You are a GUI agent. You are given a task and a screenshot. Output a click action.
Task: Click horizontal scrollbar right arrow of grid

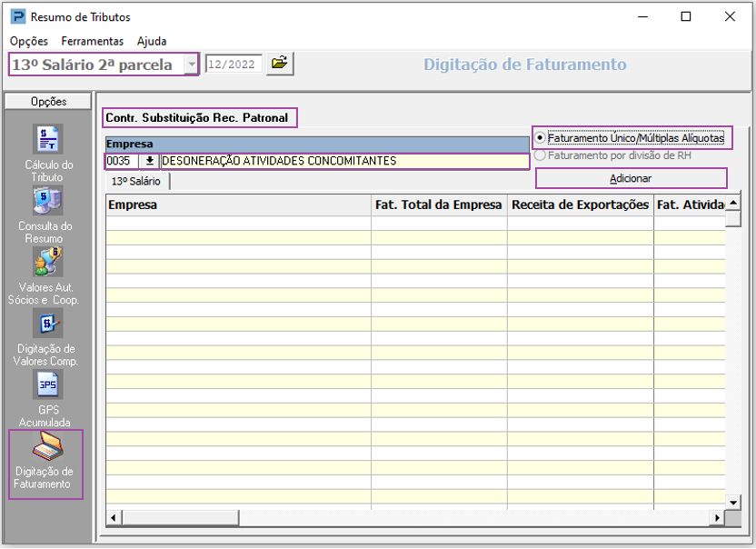(717, 517)
